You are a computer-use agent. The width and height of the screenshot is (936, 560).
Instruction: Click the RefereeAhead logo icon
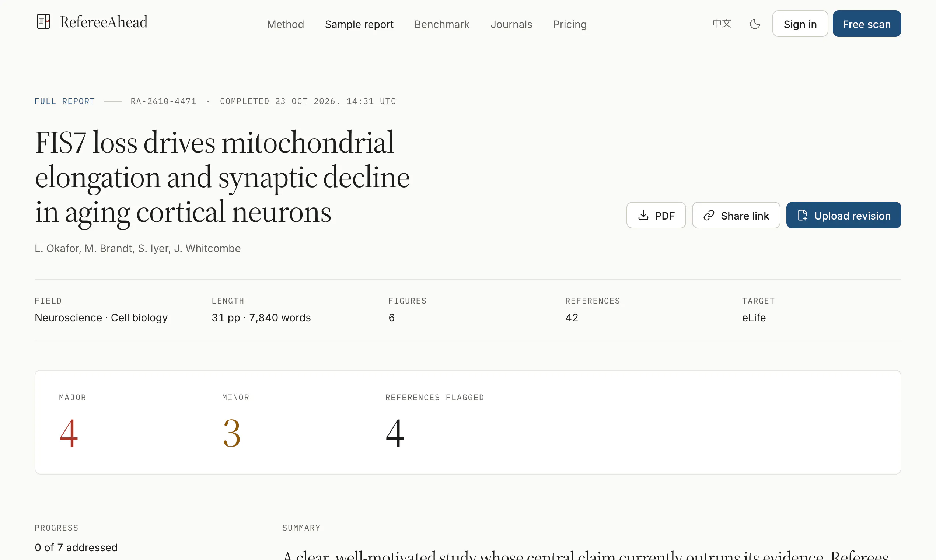(43, 21)
